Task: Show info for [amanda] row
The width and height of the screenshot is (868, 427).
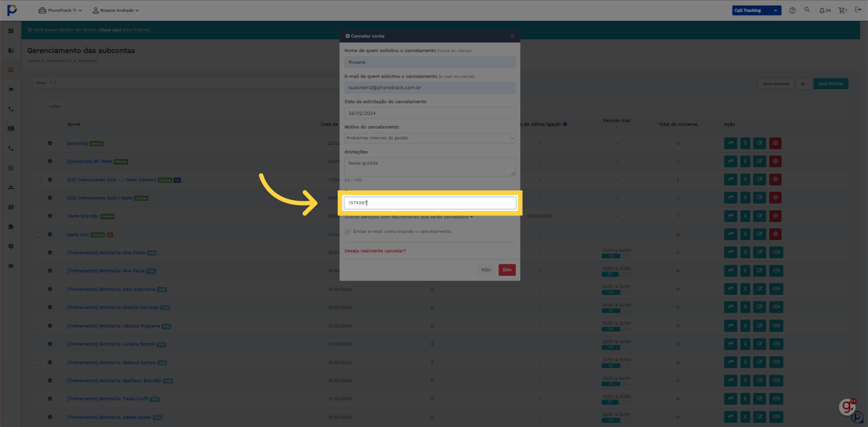Action: click(745, 143)
